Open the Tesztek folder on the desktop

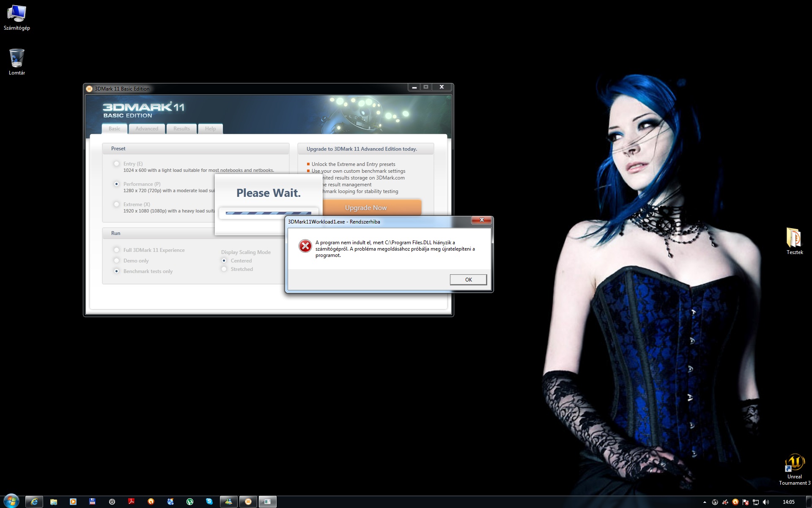point(794,238)
